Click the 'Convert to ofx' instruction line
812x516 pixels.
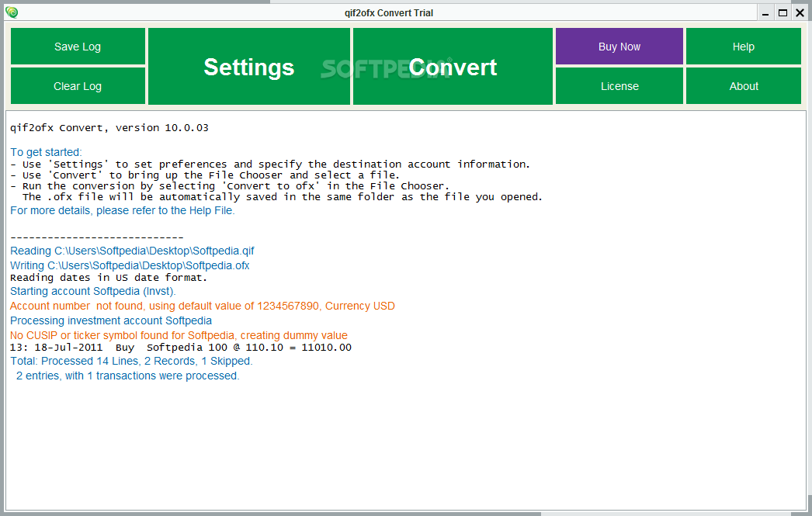230,186
